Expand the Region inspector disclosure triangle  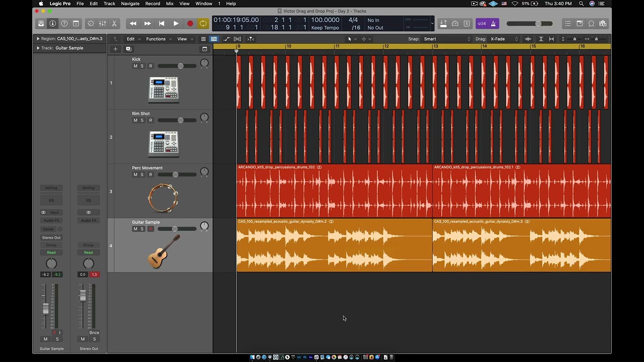(38, 39)
